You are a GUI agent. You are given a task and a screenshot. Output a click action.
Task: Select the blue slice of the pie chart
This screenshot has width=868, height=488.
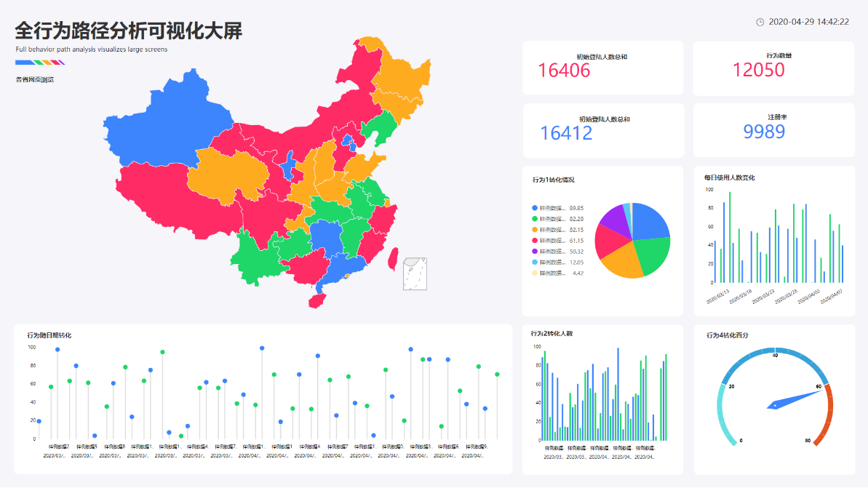click(x=650, y=221)
